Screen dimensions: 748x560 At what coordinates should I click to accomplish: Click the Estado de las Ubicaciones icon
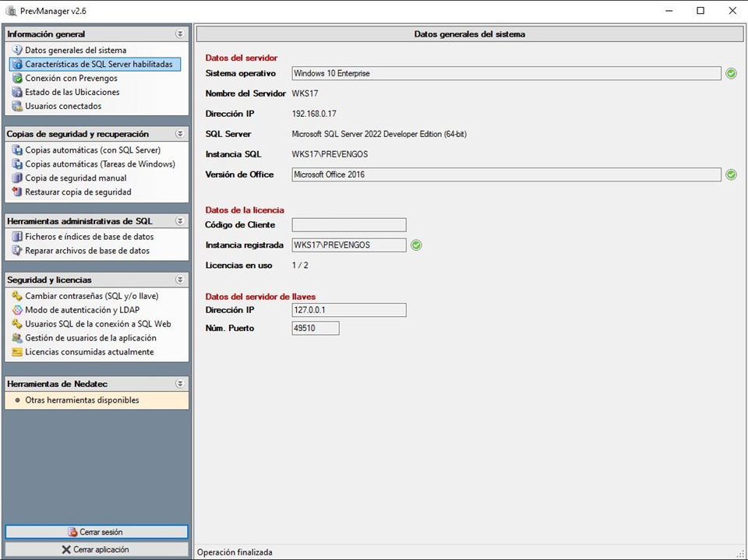pos(17,93)
